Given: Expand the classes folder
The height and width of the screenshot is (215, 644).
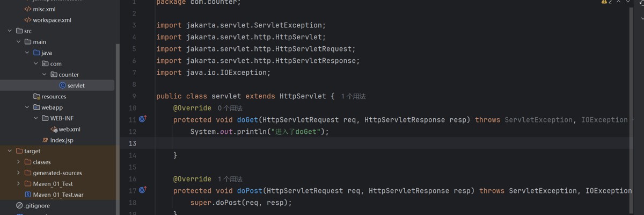Looking at the screenshot, I should coord(18,162).
